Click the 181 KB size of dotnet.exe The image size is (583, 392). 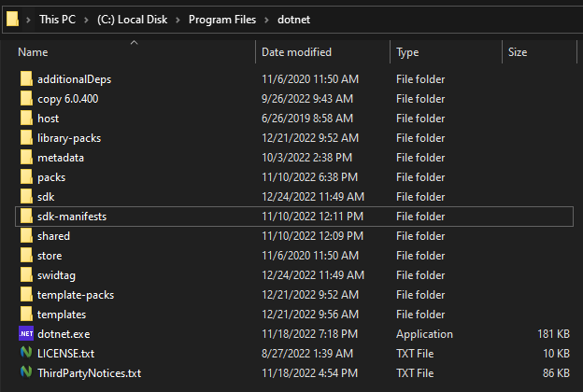553,334
